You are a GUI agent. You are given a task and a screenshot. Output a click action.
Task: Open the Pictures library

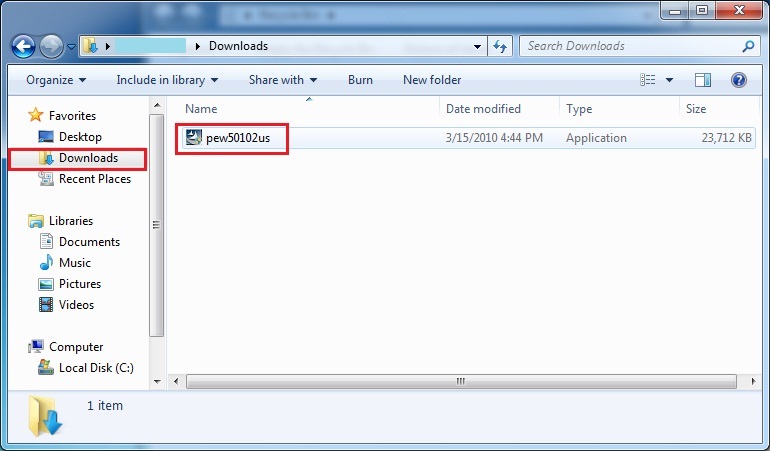[x=79, y=284]
